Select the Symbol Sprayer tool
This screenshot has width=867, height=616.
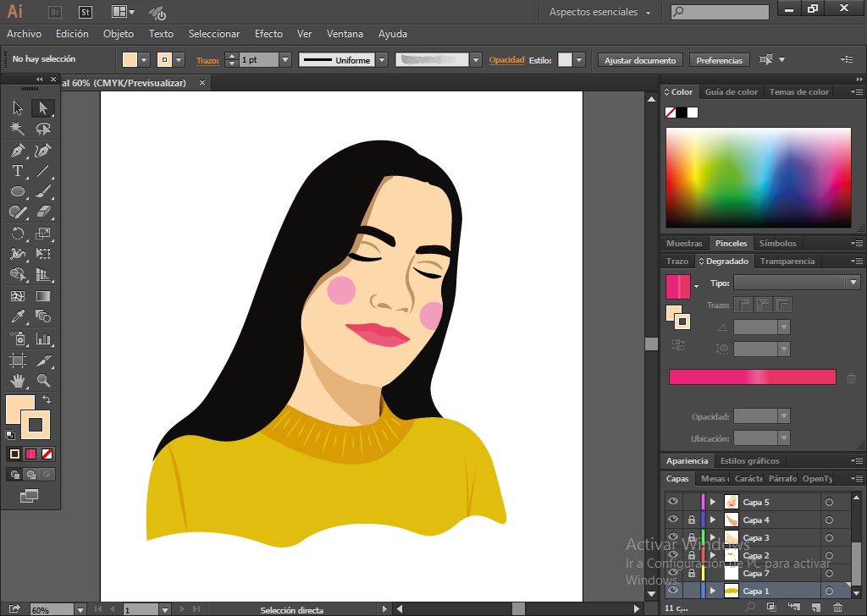(x=18, y=338)
